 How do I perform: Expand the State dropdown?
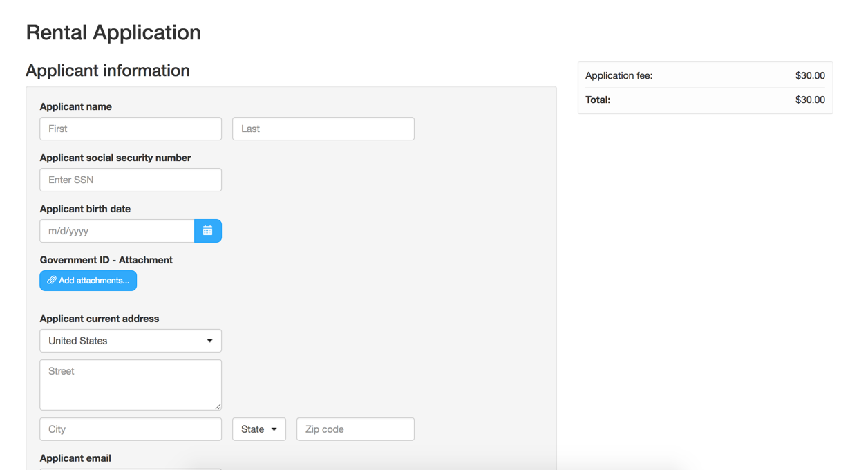259,429
